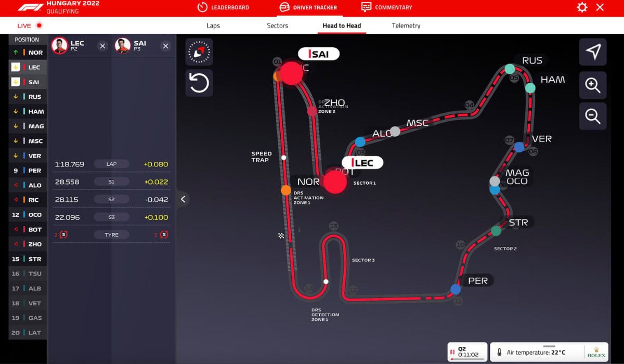The height and width of the screenshot is (364, 624).
Task: Zoom out of the circuit map
Action: pos(592,116)
